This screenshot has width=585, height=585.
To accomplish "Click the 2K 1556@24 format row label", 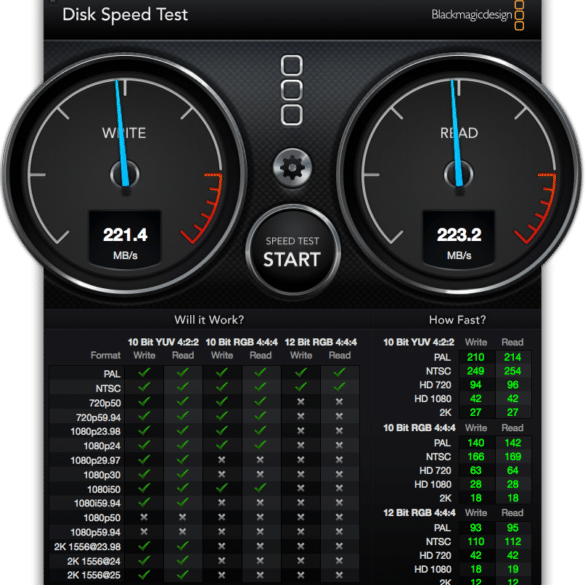I will 94,561.
